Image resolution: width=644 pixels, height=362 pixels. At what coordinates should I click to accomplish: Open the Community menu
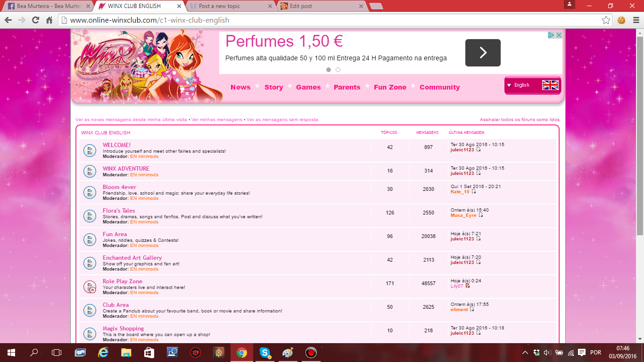[440, 87]
